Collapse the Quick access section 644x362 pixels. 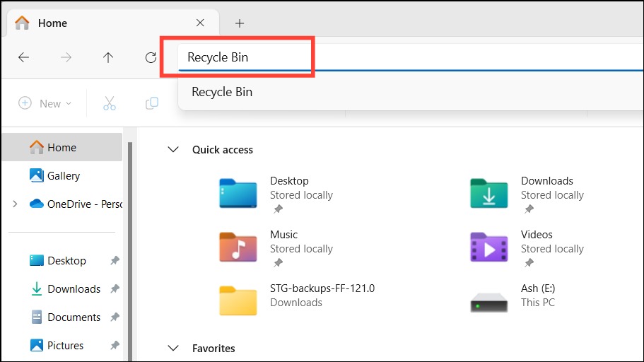click(173, 150)
